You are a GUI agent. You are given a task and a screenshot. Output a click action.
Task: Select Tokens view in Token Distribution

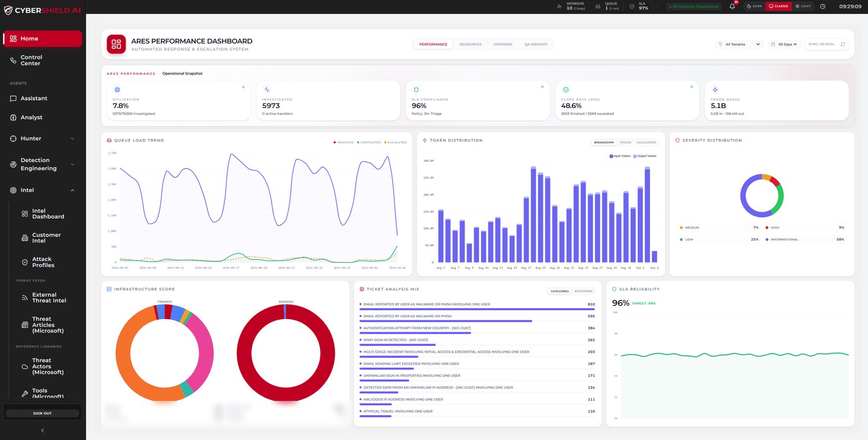(625, 142)
